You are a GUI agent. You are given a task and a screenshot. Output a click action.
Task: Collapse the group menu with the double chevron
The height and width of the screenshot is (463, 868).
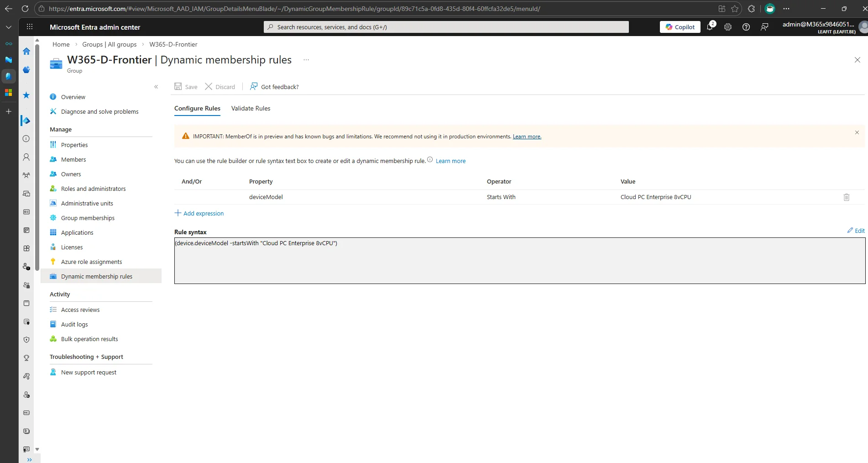156,87
